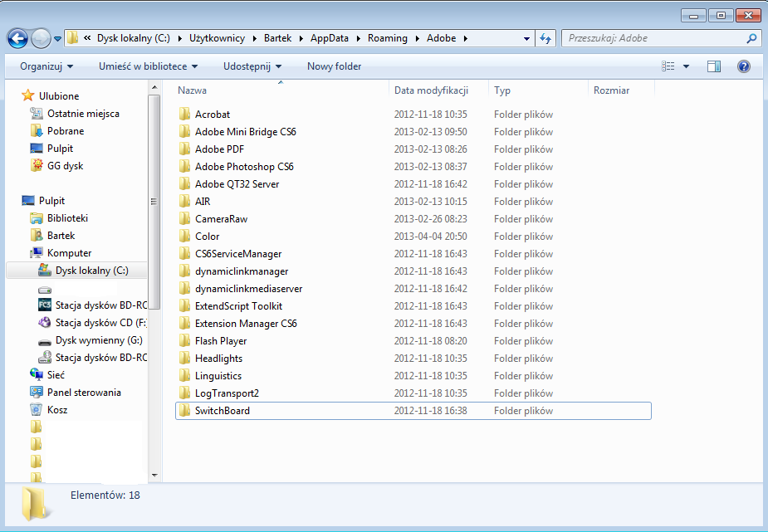Click the 'Nowy folder' button
The image size is (768, 532).
[x=334, y=66]
